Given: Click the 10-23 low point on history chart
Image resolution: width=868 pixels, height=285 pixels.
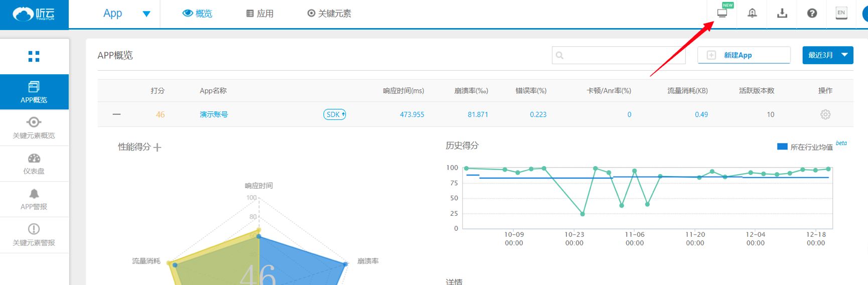Looking at the screenshot, I should point(583,214).
